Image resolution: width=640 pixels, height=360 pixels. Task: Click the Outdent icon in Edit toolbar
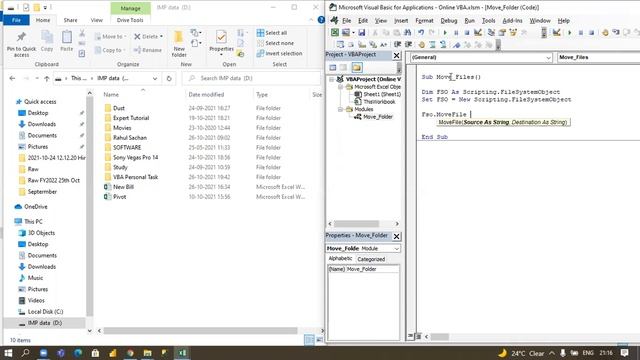point(408,44)
